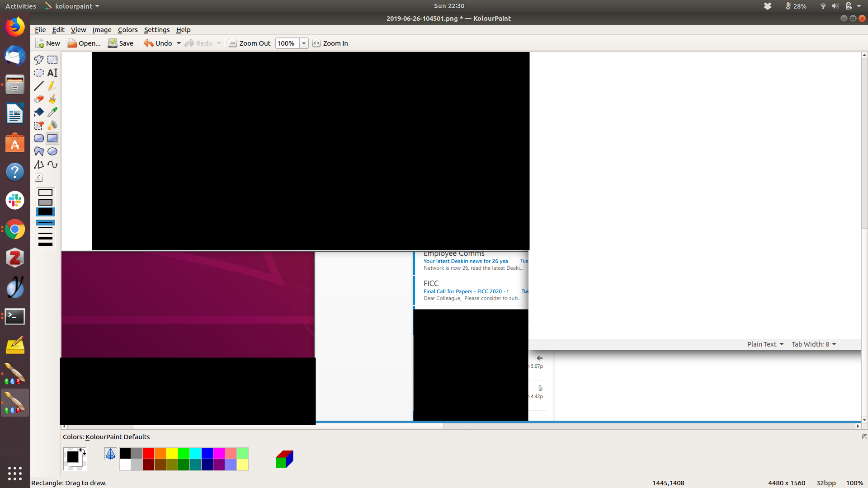Viewport: 868px width, 488px height.
Task: Select the Spraycan tool
Action: coord(52,125)
